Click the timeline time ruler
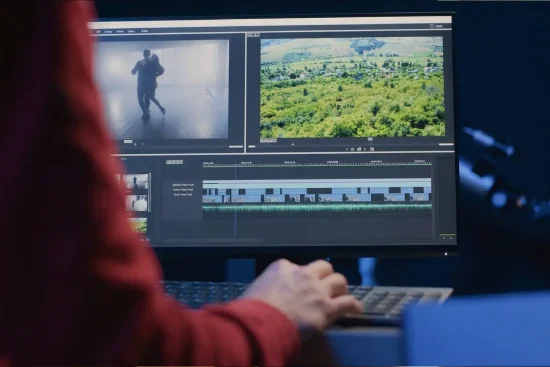This screenshot has width=550, height=367. [x=317, y=164]
